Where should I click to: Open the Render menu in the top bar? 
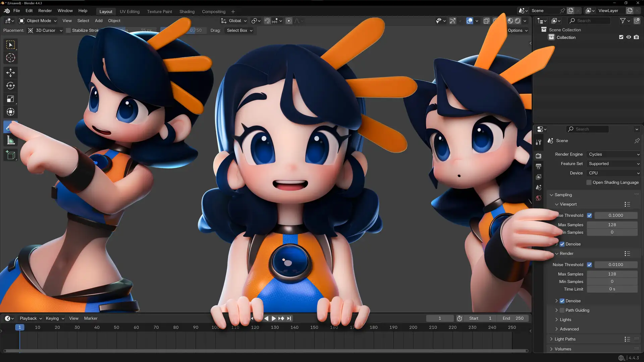pos(45,10)
